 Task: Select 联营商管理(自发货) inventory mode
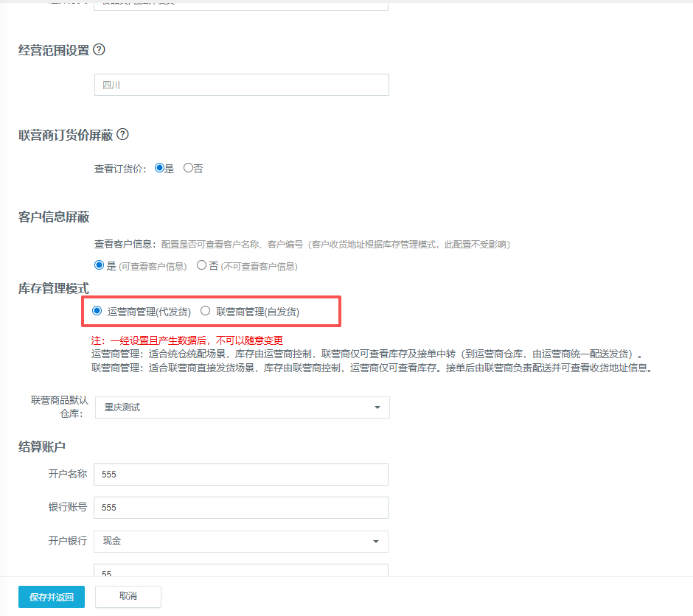(205, 311)
